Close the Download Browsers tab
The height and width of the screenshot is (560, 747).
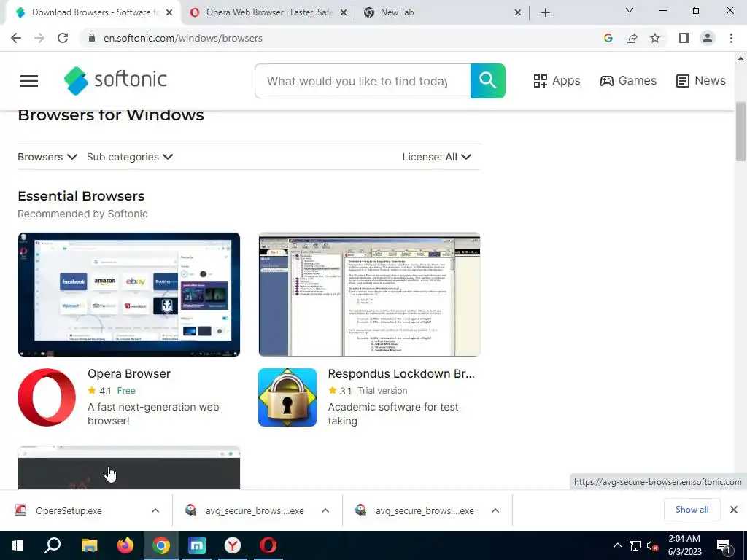click(x=169, y=13)
